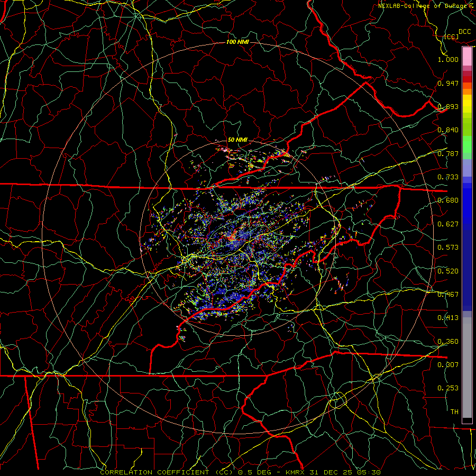Click the 0.360 color scale value

click(448, 342)
